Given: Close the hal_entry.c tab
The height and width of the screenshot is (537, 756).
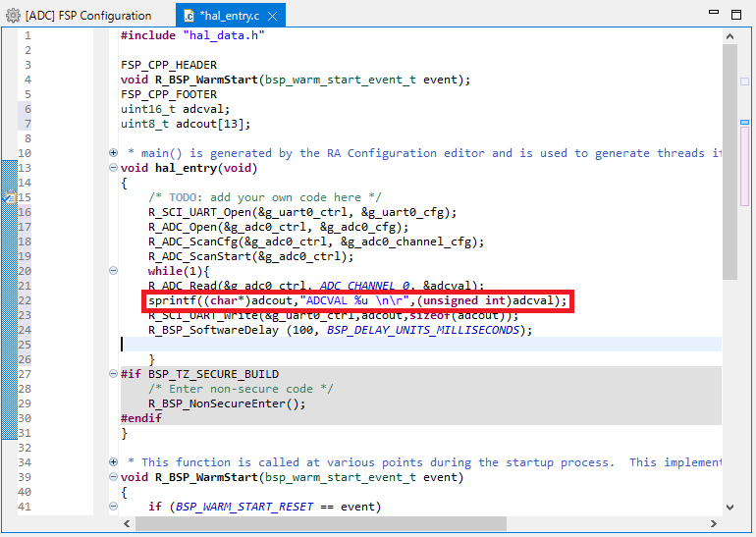Looking at the screenshot, I should tap(272, 17).
